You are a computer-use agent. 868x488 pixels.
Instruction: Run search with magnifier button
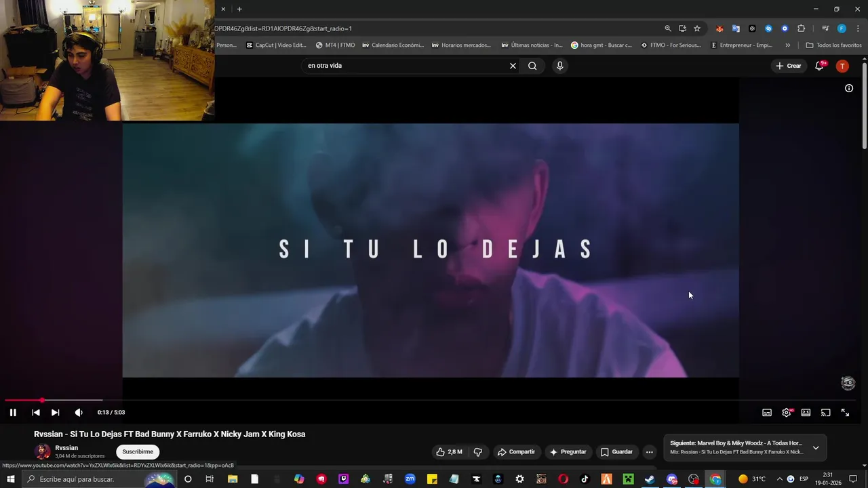click(532, 66)
